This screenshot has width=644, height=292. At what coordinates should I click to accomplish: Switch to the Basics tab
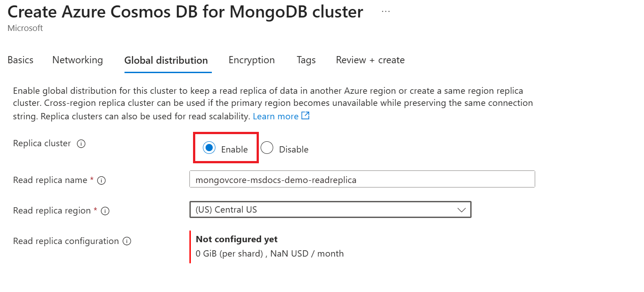[21, 60]
